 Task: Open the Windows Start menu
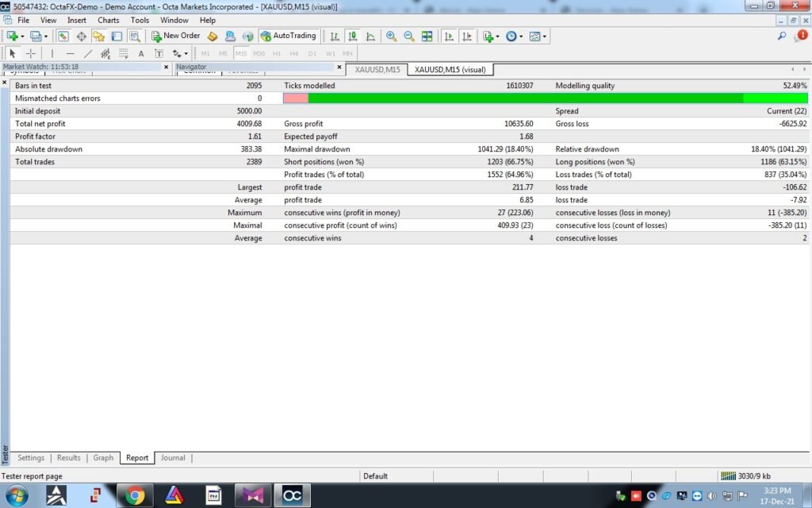[x=17, y=495]
